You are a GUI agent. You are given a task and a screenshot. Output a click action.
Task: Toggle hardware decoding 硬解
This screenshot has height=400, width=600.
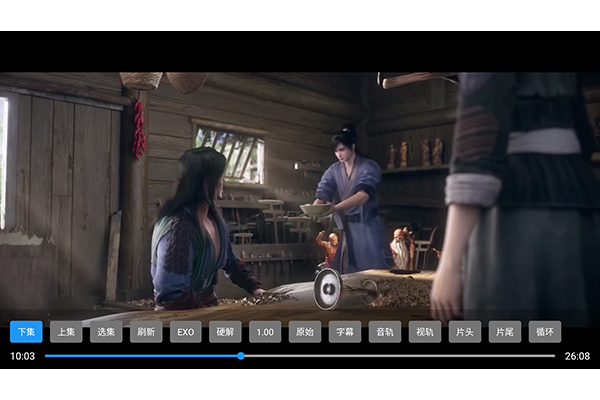point(225,331)
